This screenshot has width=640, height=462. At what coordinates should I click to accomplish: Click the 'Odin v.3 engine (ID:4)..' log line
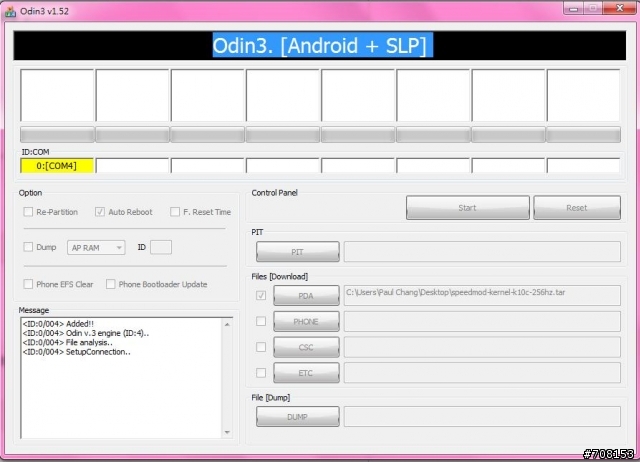point(86,333)
